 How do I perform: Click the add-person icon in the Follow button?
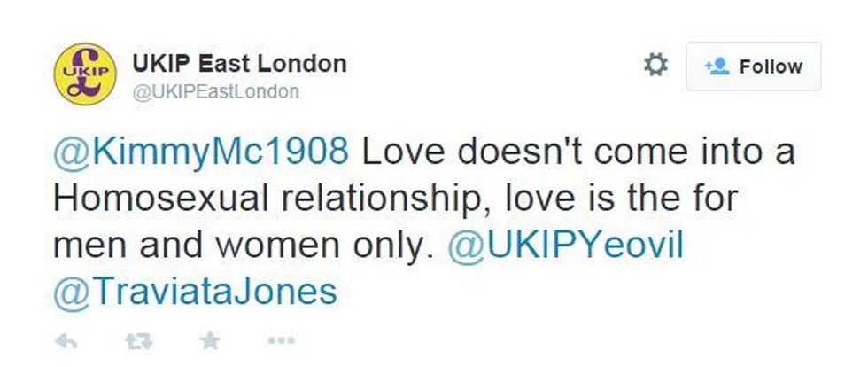pos(716,66)
